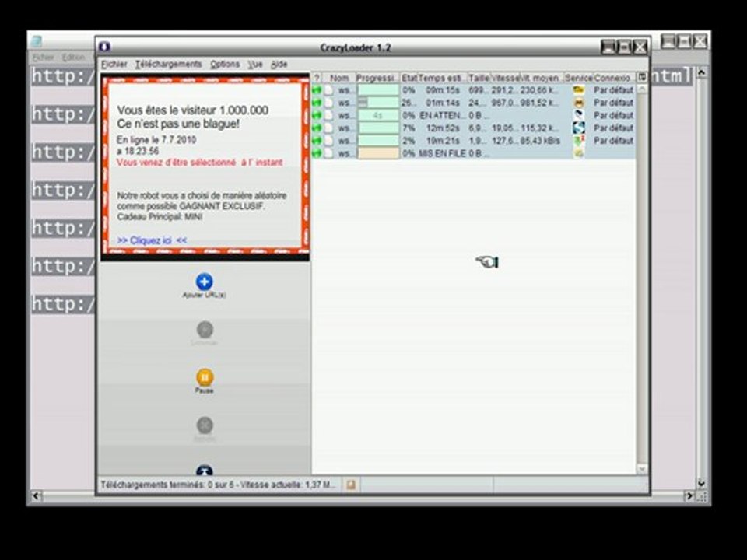Click the greyed-out X icon below Pause
The width and height of the screenshot is (747, 560).
pyautogui.click(x=205, y=425)
